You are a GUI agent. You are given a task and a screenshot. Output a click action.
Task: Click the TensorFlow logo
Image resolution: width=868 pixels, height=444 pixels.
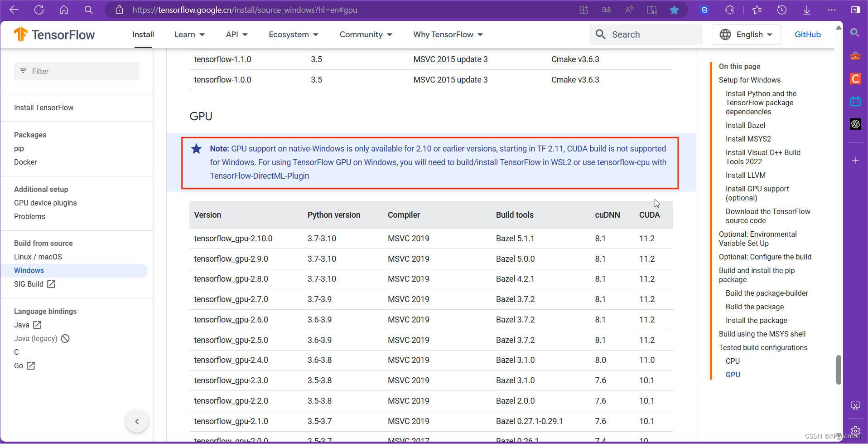point(54,34)
